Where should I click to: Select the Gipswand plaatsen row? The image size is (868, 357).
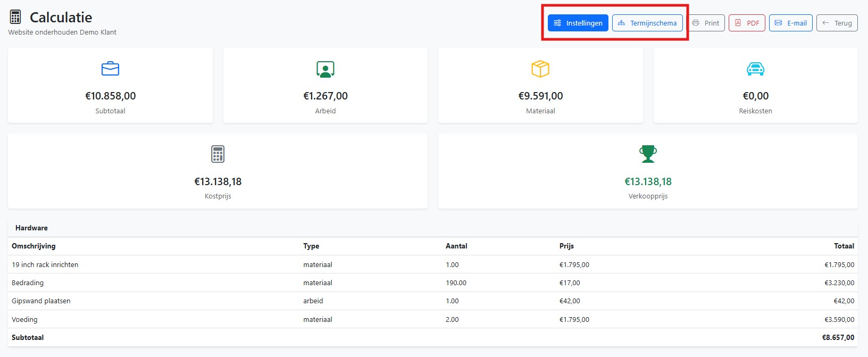[x=433, y=301]
